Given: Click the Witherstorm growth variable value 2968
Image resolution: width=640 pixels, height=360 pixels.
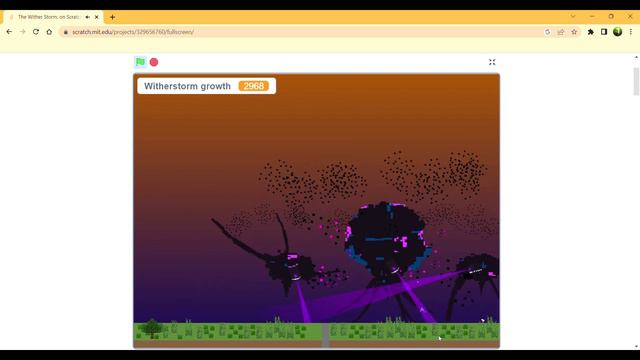Looking at the screenshot, I should point(253,86).
